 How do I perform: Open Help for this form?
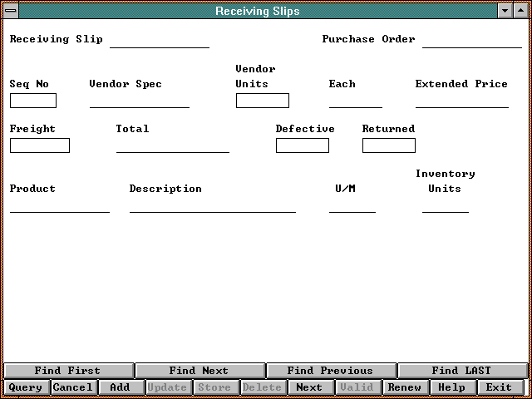point(452,387)
